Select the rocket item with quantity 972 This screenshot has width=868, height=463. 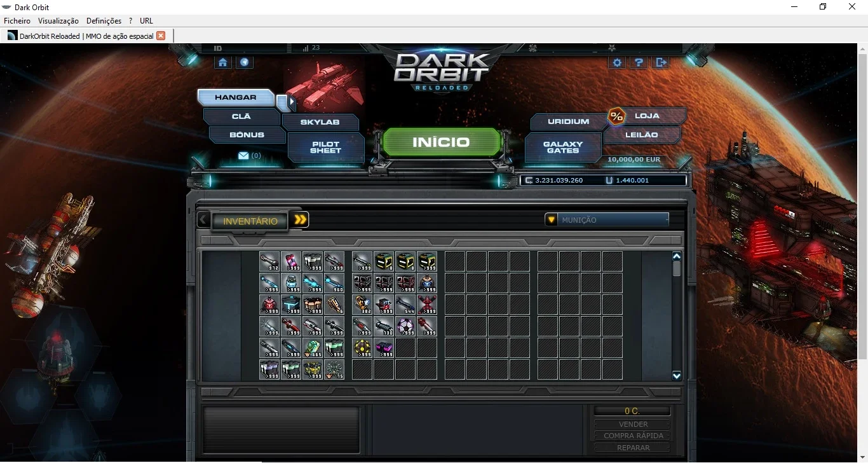(269, 261)
